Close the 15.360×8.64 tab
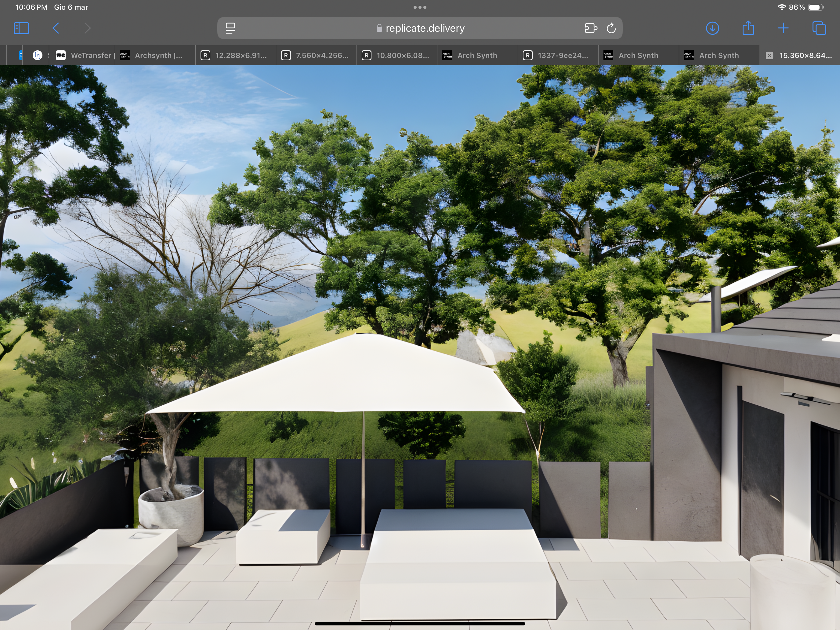 coord(769,56)
